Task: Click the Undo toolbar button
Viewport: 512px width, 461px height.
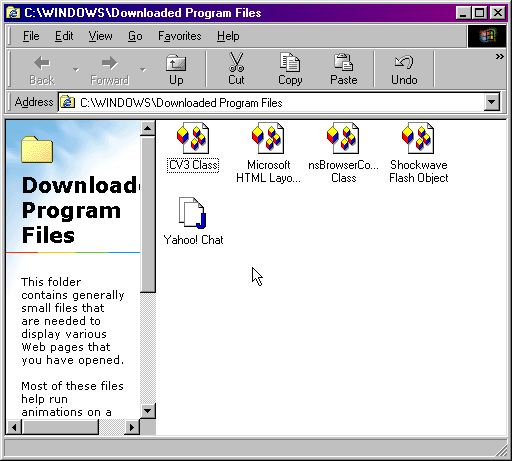Action: click(x=404, y=69)
